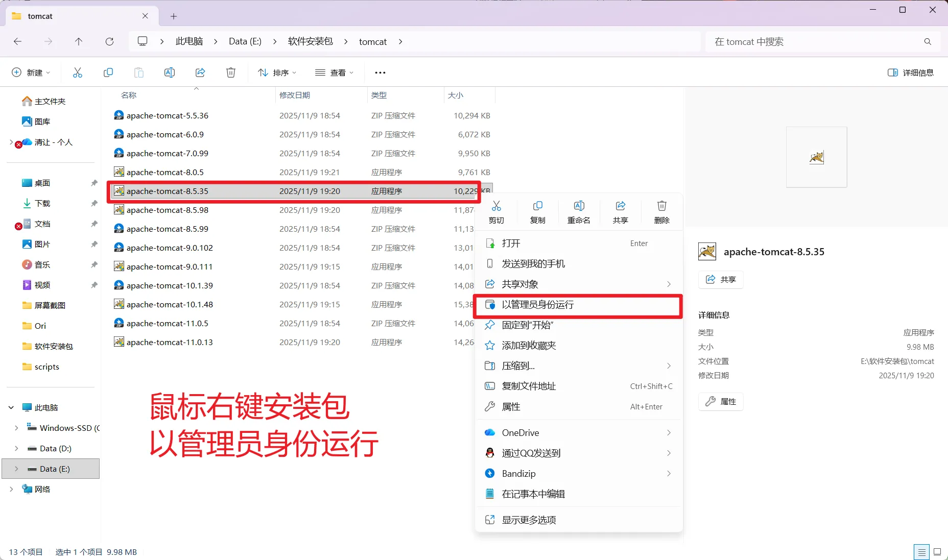Image resolution: width=948 pixels, height=560 pixels.
Task: Open the 查看 view dropdown
Action: pos(335,72)
